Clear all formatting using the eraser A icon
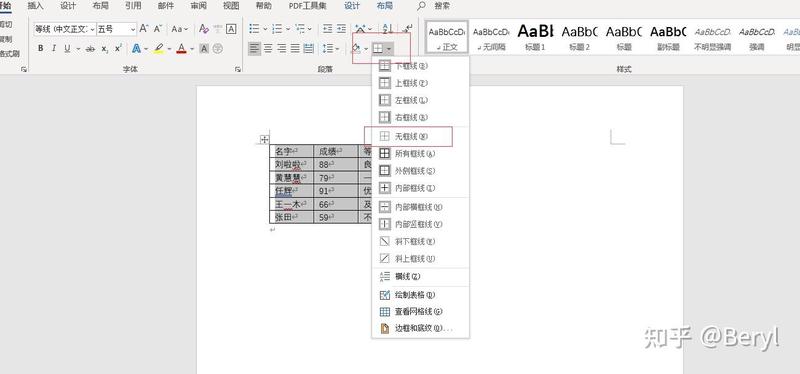 (204, 29)
